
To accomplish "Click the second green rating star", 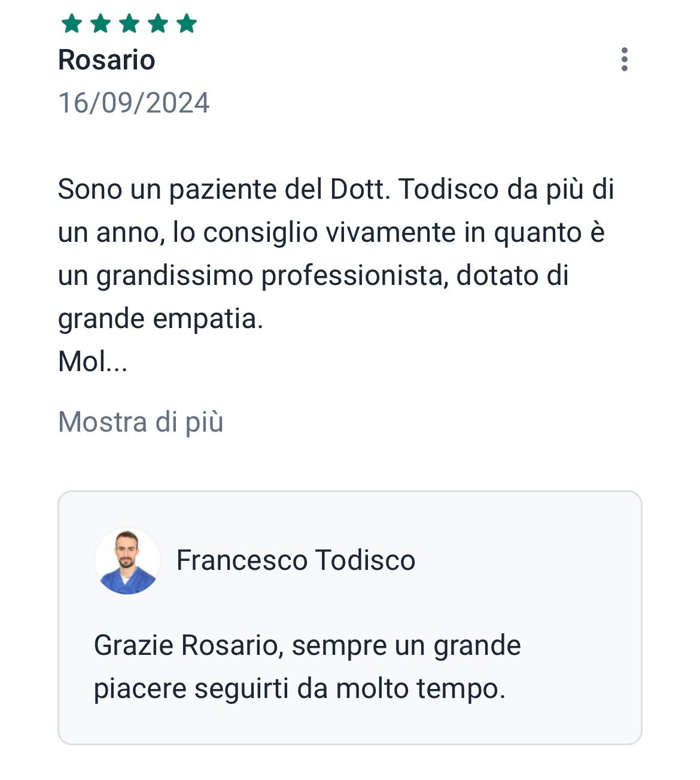I will click(101, 23).
